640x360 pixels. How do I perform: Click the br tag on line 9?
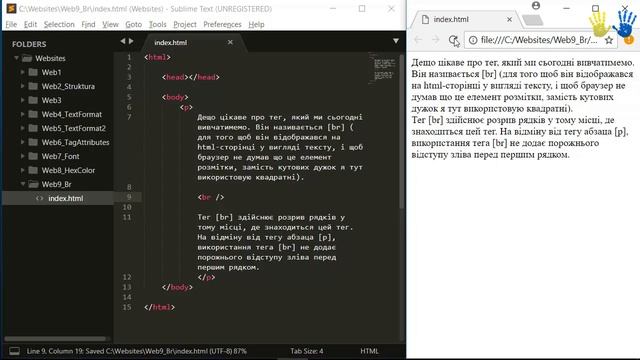(211, 197)
